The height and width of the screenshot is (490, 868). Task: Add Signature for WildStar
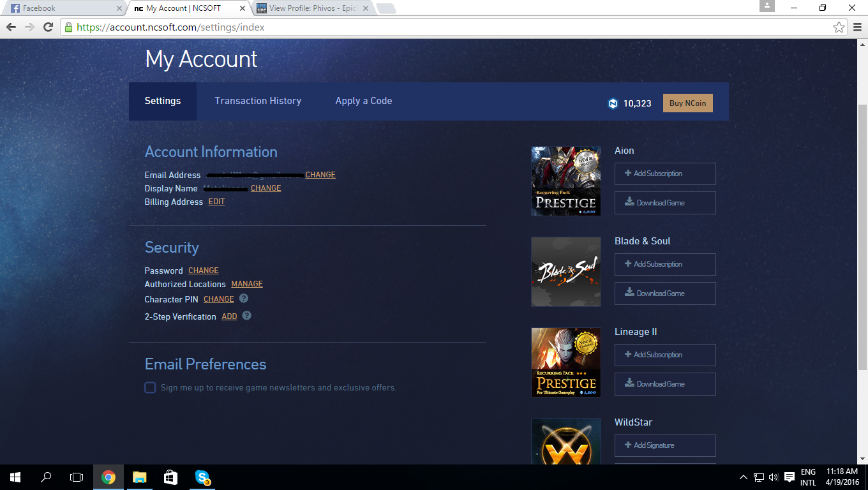click(x=665, y=445)
